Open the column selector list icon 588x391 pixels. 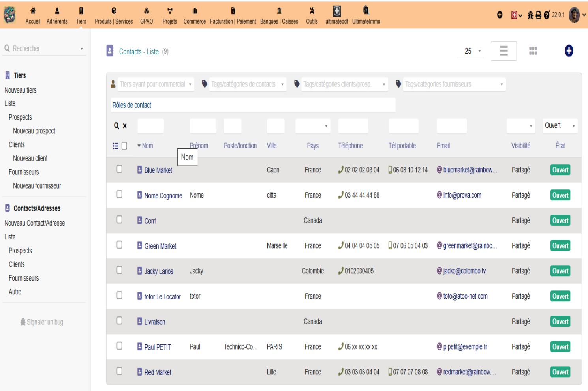coord(115,146)
